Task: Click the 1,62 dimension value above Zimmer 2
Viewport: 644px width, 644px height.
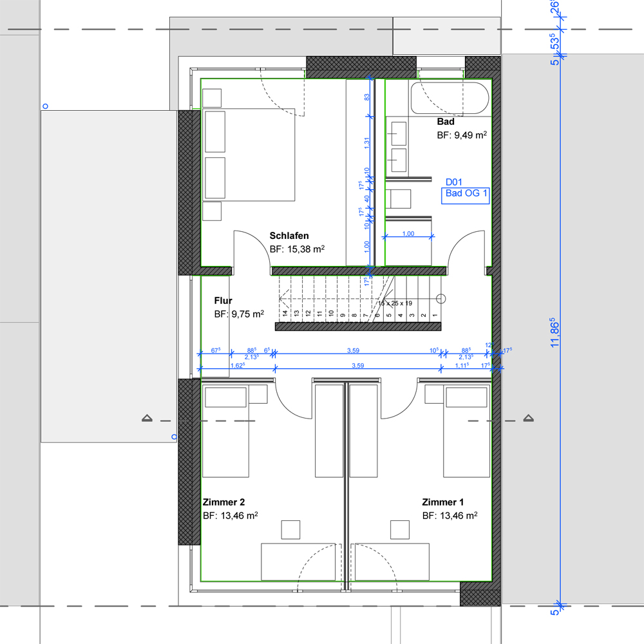Action: [239, 365]
